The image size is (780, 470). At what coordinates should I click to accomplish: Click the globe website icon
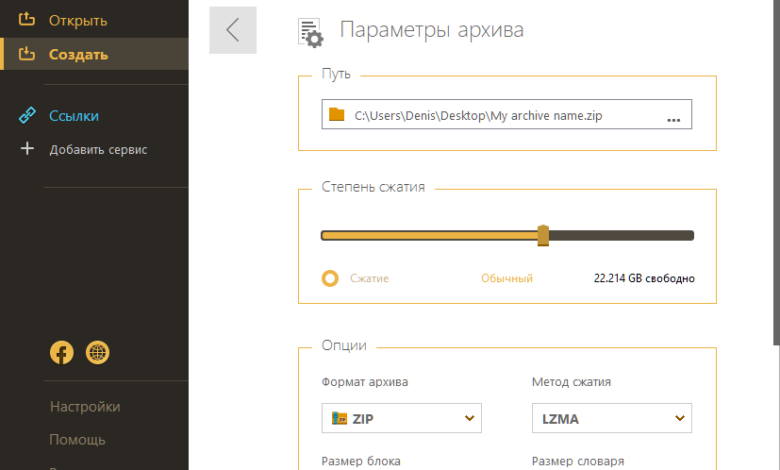(98, 352)
